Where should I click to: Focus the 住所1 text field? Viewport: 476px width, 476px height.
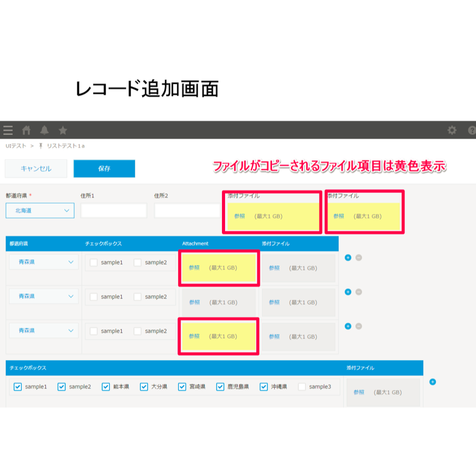(114, 211)
